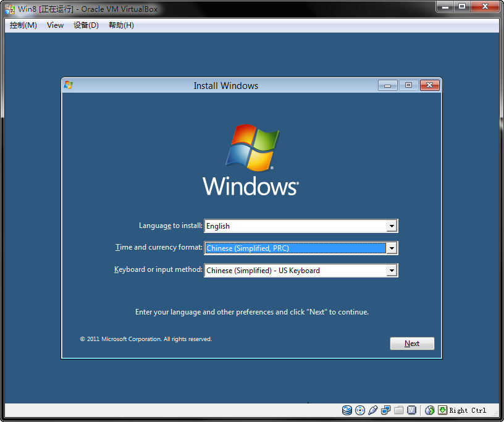The image size is (504, 422).
Task: Click the host key arrow indicator icon
Action: [x=443, y=410]
